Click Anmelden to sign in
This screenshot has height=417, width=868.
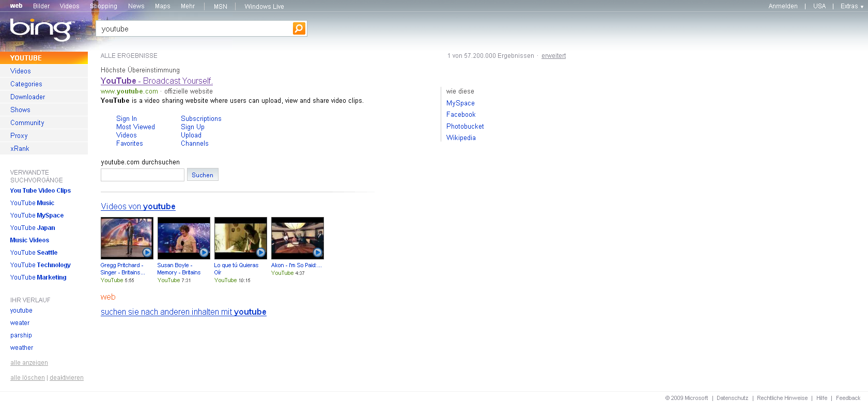783,6
